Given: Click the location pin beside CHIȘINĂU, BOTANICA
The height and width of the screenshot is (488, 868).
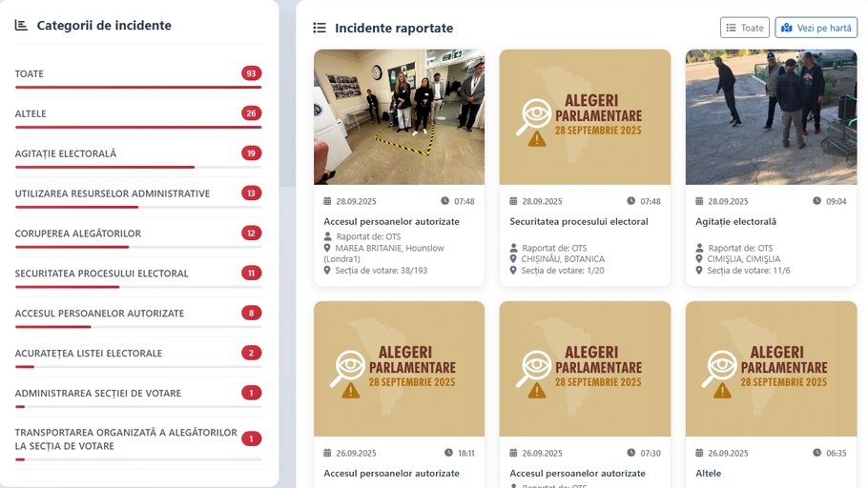Looking at the screenshot, I should (x=513, y=258).
